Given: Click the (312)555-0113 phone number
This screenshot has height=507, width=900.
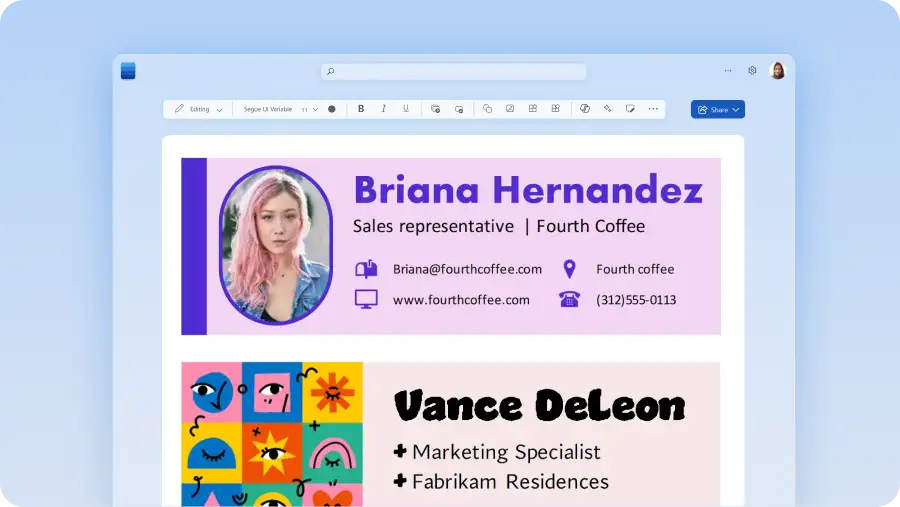Looking at the screenshot, I should pyautogui.click(x=636, y=300).
